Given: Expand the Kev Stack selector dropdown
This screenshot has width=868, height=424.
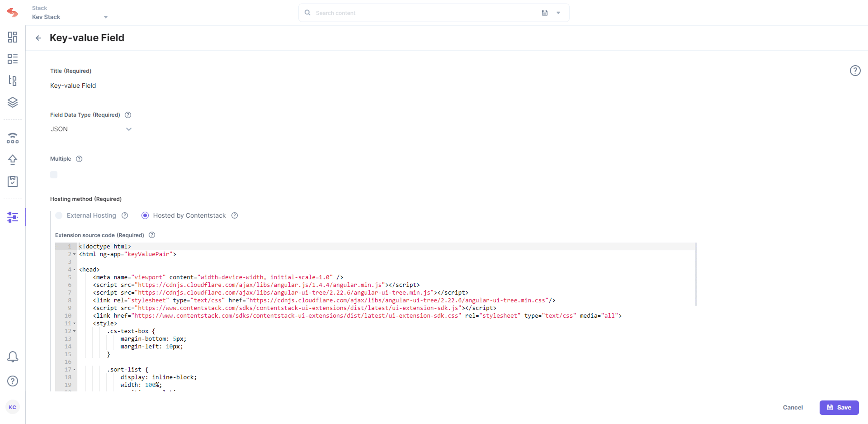Looking at the screenshot, I should [x=106, y=17].
